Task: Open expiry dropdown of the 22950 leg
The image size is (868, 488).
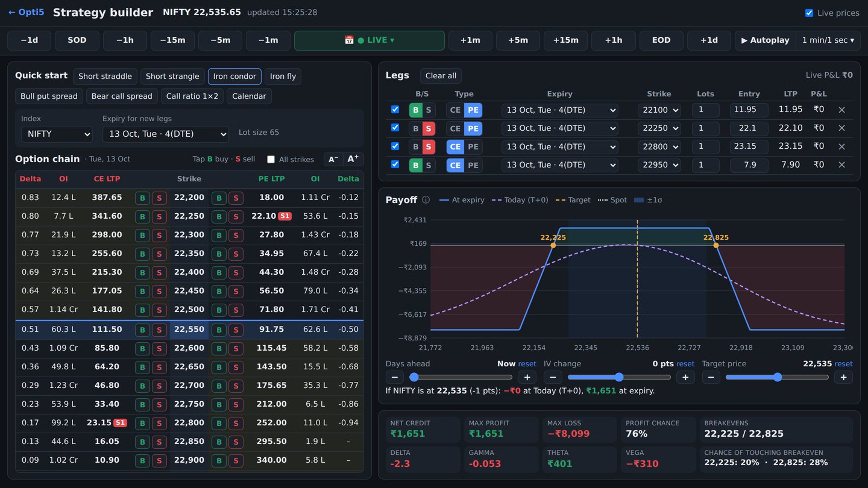Action: (x=561, y=165)
